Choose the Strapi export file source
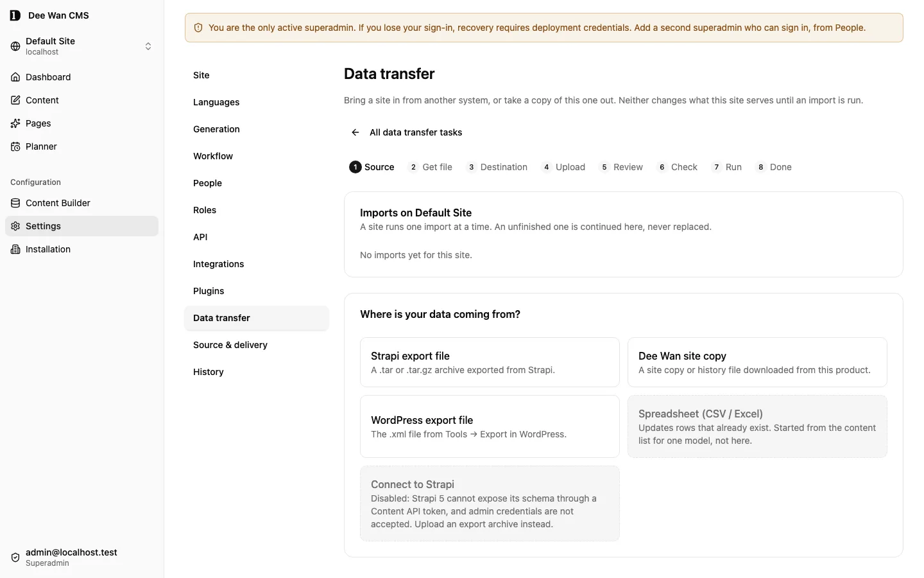 490,362
